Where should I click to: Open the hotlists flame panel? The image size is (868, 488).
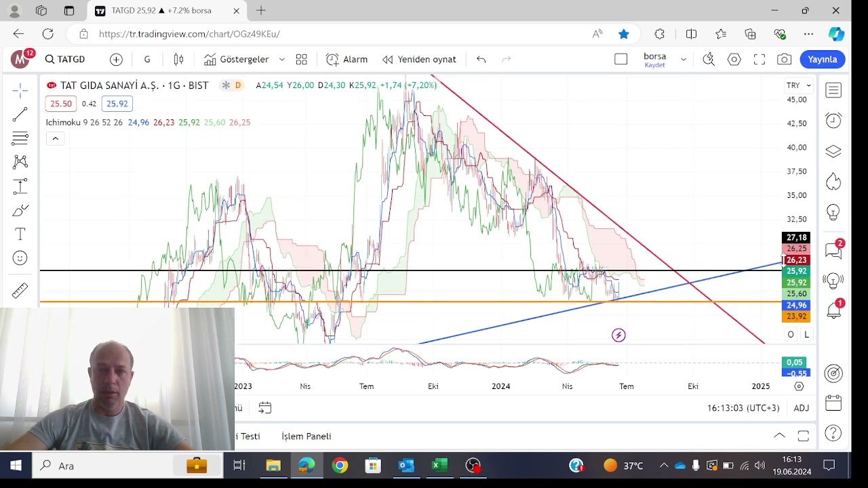[833, 182]
